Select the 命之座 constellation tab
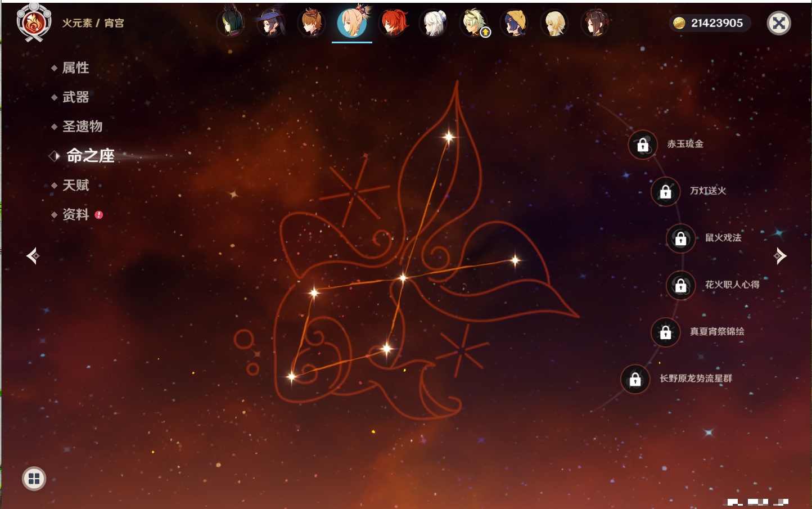 [x=90, y=156]
